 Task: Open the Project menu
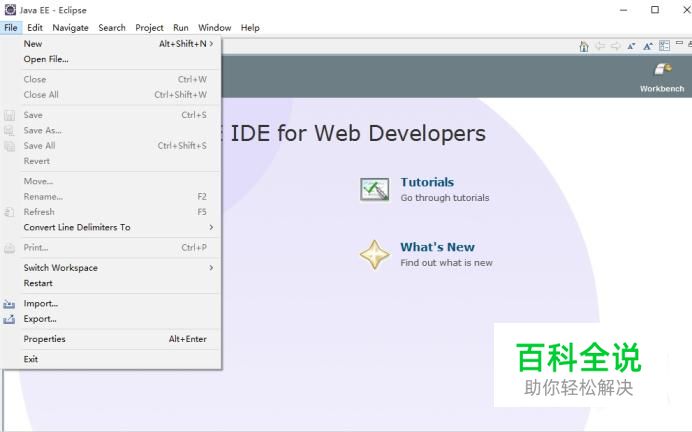click(x=149, y=28)
